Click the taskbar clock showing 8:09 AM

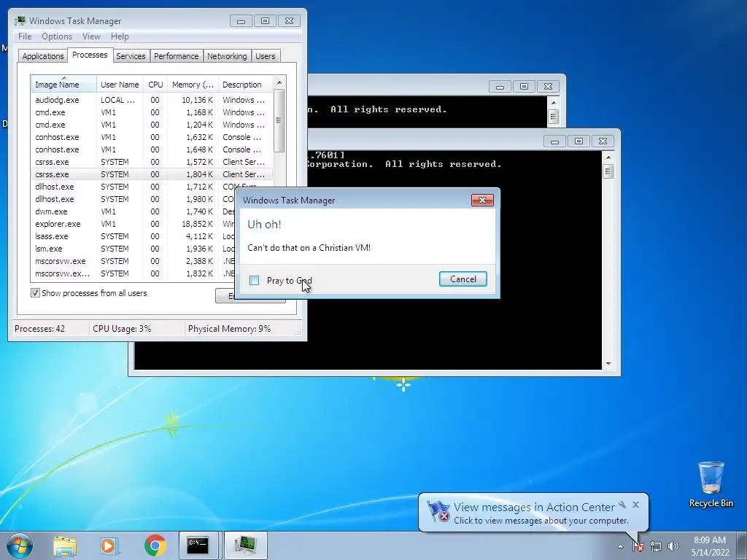pos(710,545)
